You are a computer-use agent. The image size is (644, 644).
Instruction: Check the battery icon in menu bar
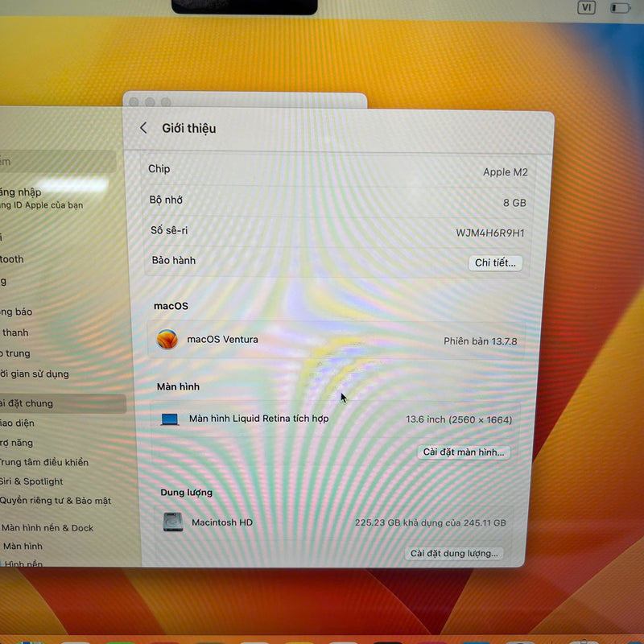point(620,8)
